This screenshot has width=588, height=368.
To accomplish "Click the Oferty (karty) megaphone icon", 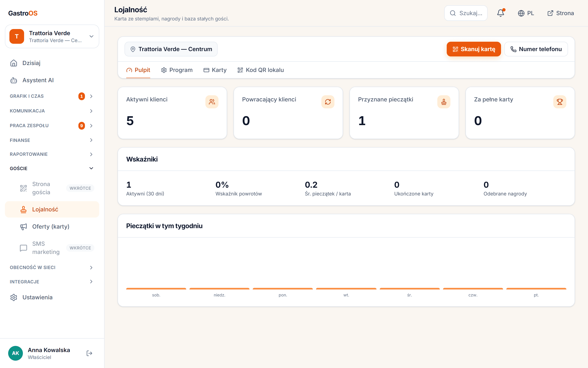I will pyautogui.click(x=23, y=227).
